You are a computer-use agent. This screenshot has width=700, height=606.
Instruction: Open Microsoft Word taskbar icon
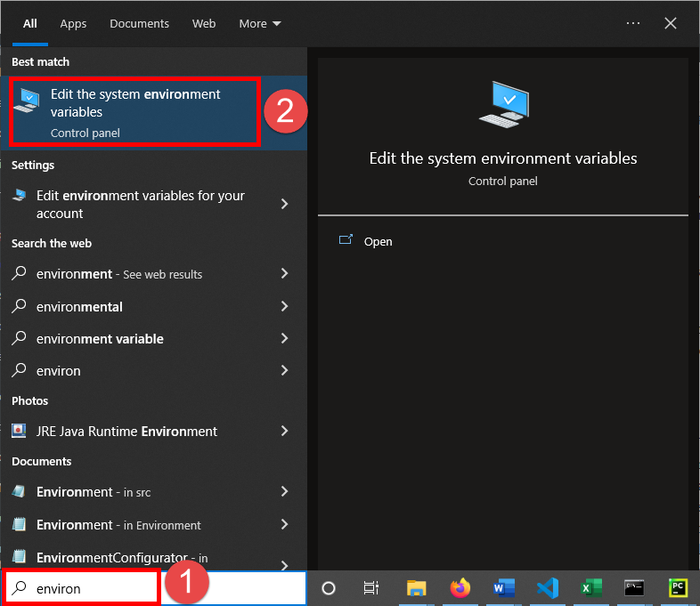503,587
